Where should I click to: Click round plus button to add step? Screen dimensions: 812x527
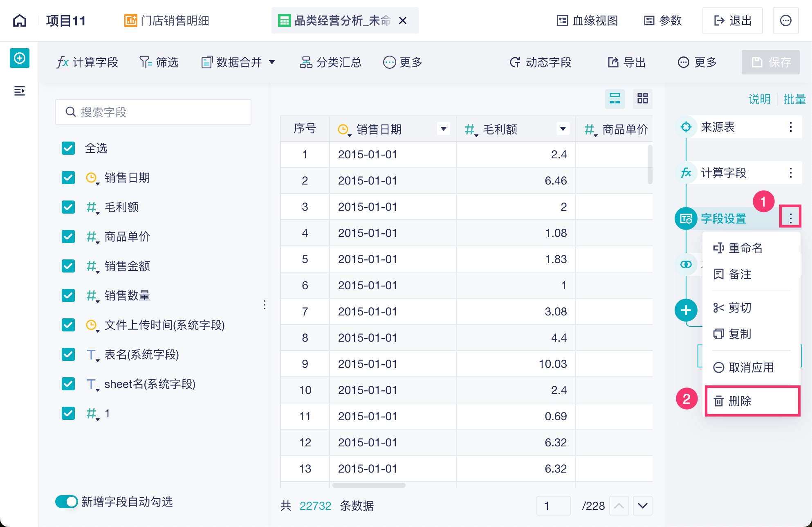686,310
